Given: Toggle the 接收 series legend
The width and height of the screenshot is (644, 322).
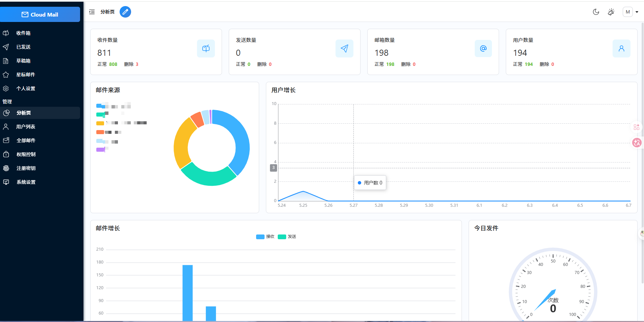Looking at the screenshot, I should pos(265,237).
